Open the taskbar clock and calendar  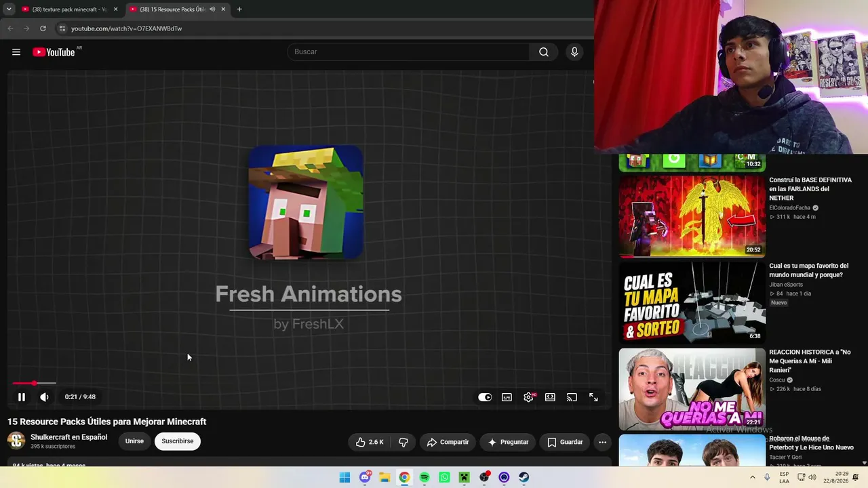[x=837, y=477]
